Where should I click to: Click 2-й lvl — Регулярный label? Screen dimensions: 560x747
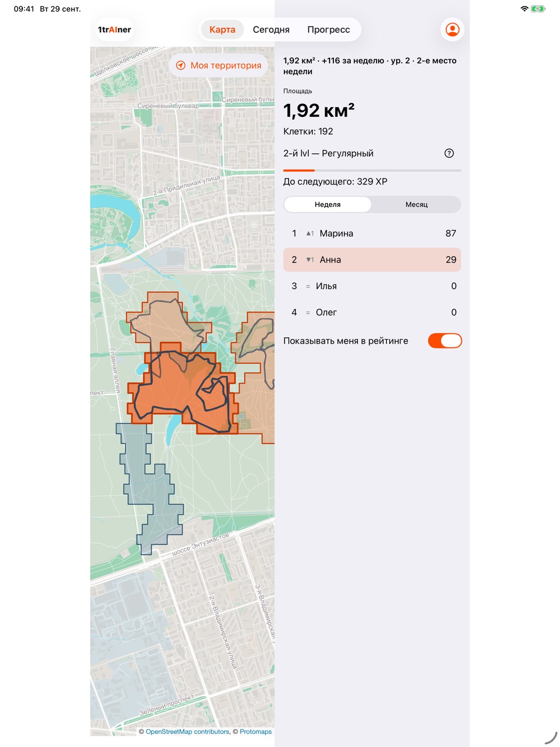329,153
